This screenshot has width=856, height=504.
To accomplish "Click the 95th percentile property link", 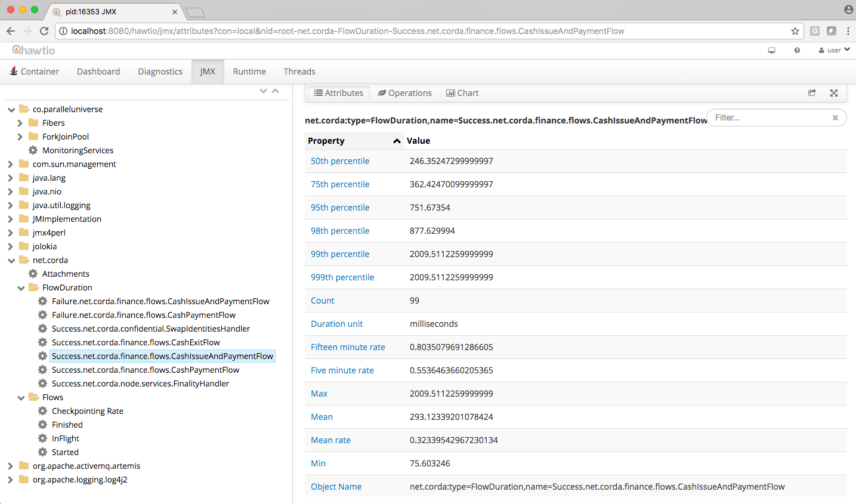I will (x=340, y=208).
